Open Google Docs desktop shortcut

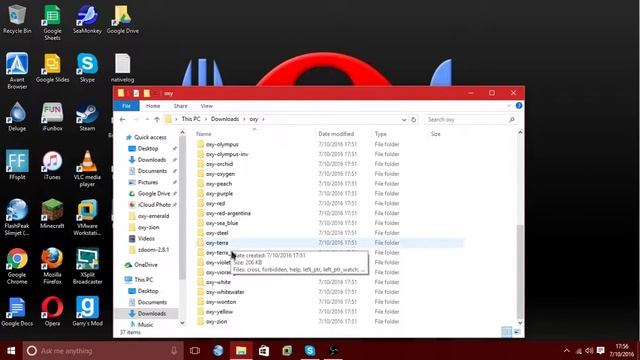[x=17, y=312]
